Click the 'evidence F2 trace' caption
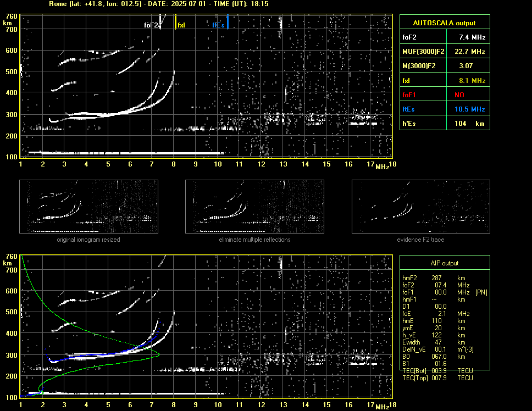The image size is (532, 411). (420, 240)
